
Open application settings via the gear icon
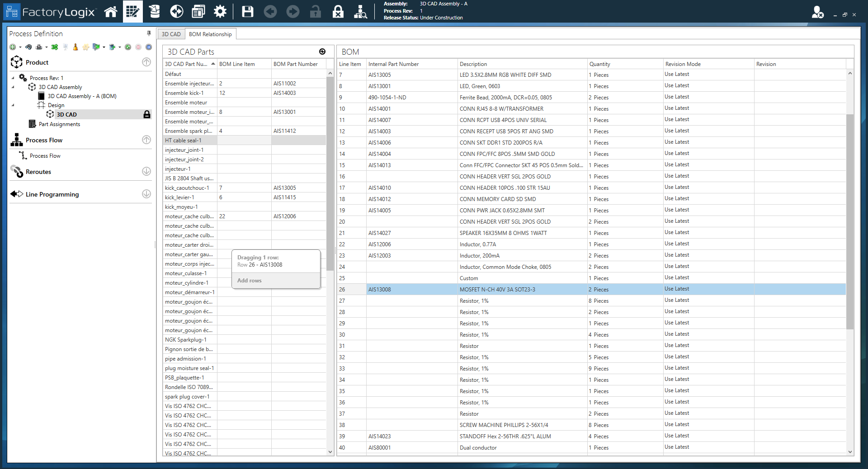tap(220, 11)
